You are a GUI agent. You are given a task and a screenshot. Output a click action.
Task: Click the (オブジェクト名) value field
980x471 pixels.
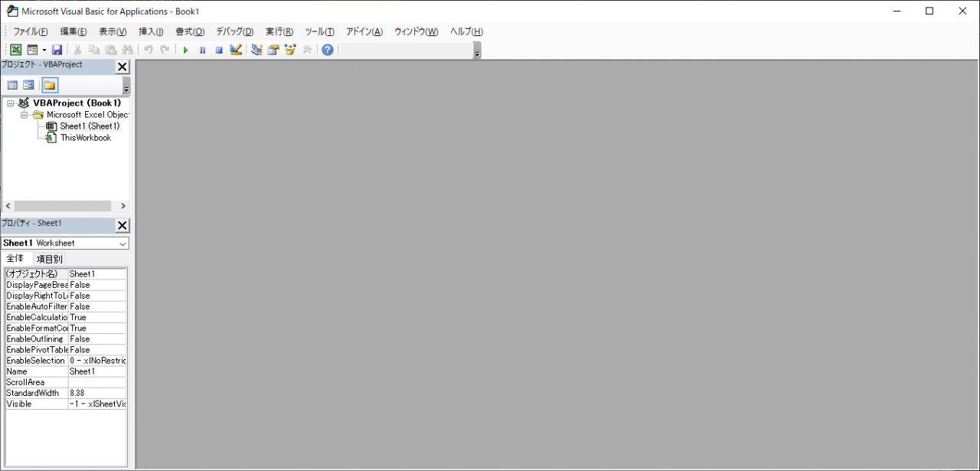click(97, 273)
